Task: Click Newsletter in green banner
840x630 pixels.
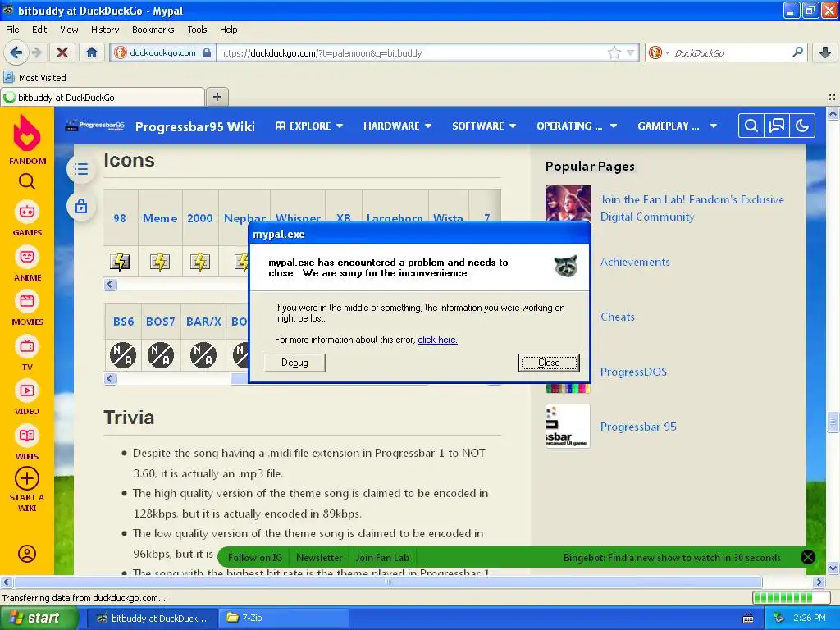Action: pyautogui.click(x=319, y=557)
